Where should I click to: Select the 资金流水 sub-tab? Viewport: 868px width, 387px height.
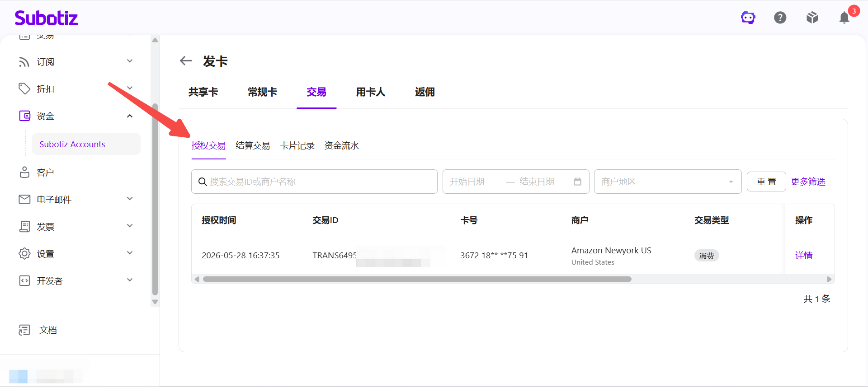(x=342, y=145)
